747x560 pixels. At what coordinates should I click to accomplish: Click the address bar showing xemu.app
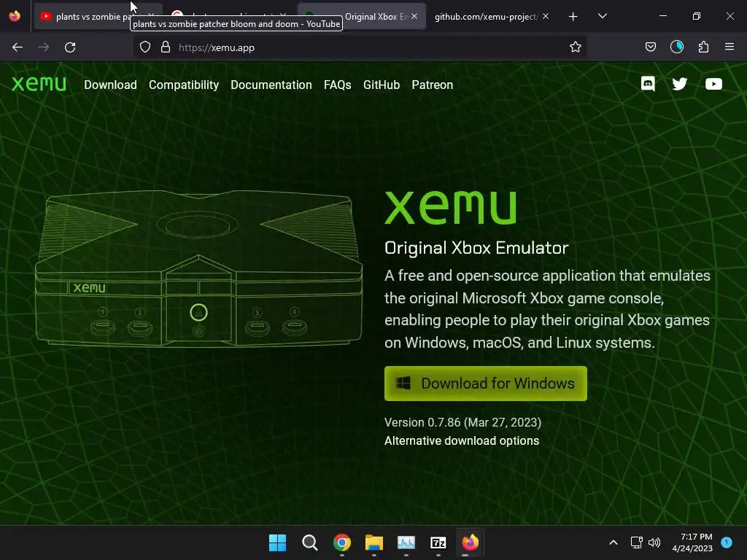[x=360, y=47]
